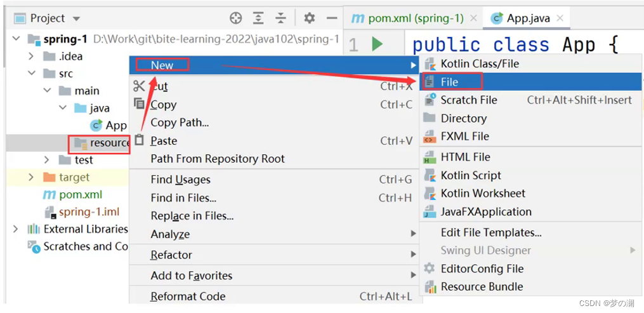Click the locate/select opened file crosshair icon
This screenshot has width=644, height=313.
point(235,18)
